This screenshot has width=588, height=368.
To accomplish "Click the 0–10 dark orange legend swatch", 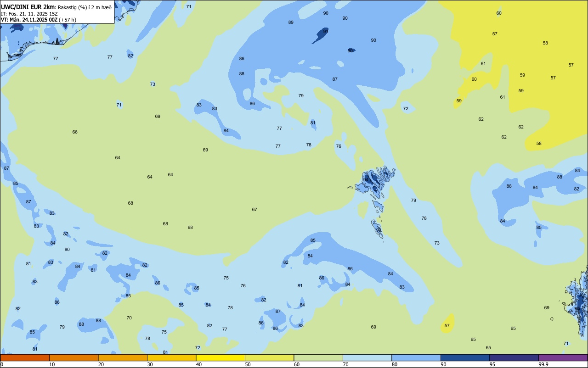I will click(x=25, y=357).
